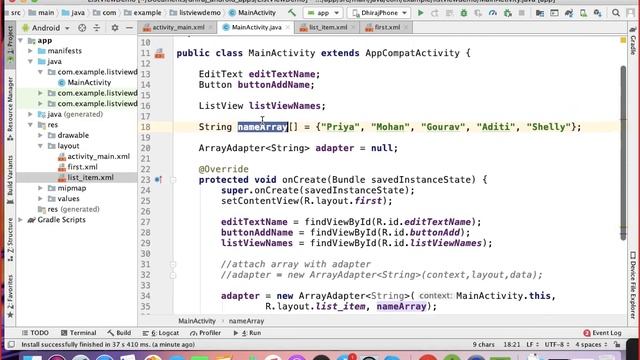Viewport: 640px width, 360px height.
Task: Click the UTF-8 encoding status entry
Action: [x=556, y=344]
